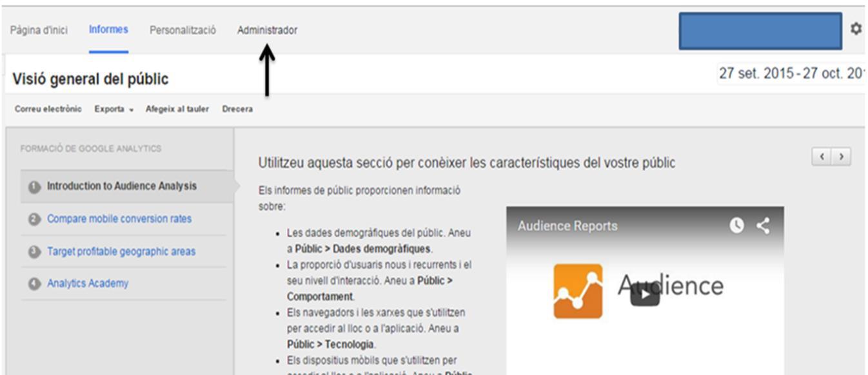This screenshot has width=868, height=375.
Task: Select step 2 number icon
Action: coord(34,220)
